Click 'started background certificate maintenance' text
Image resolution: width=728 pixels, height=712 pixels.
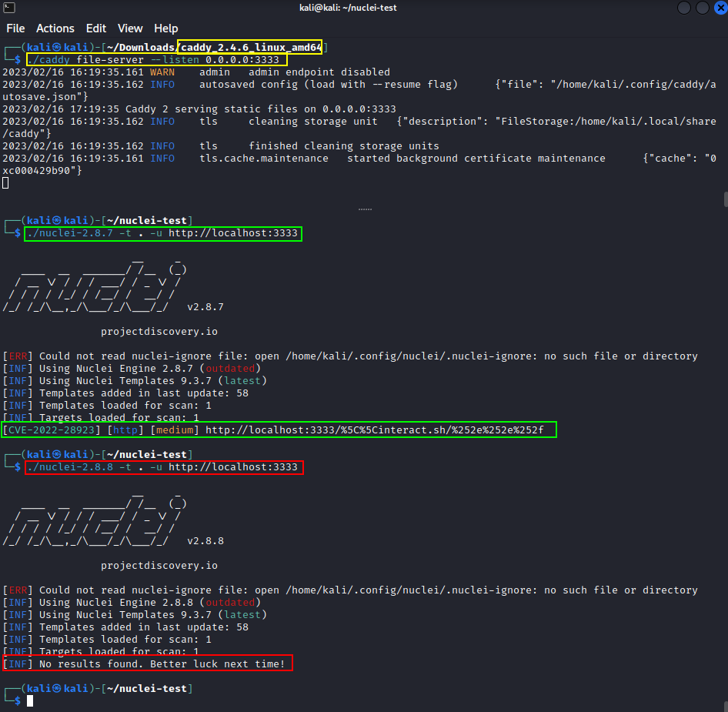(476, 159)
